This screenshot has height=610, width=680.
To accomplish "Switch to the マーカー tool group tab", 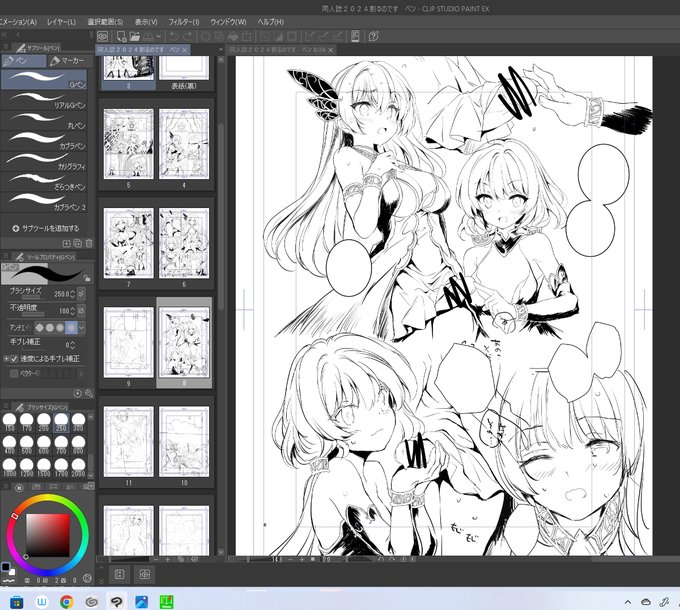I will tap(67, 61).
